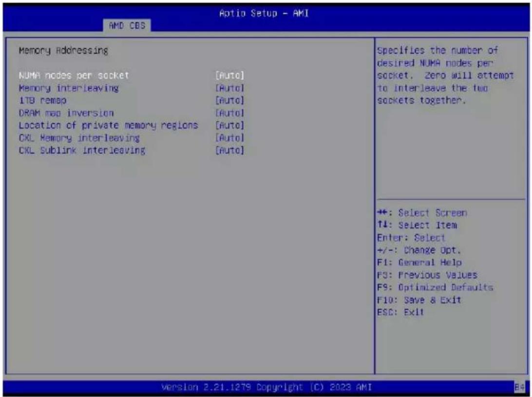Click the ESC: Exit hint
532x397 pixels.
tap(400, 312)
